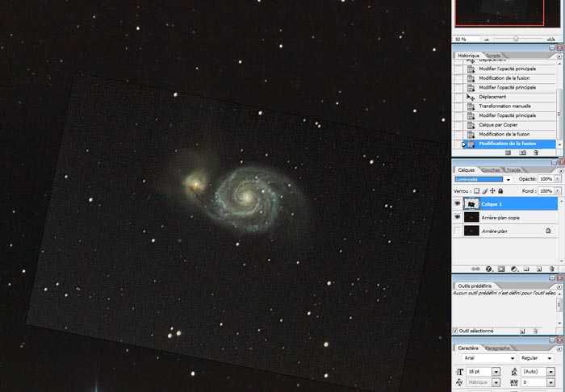
Task: Open the Regular font style dropdown
Action: click(549, 358)
